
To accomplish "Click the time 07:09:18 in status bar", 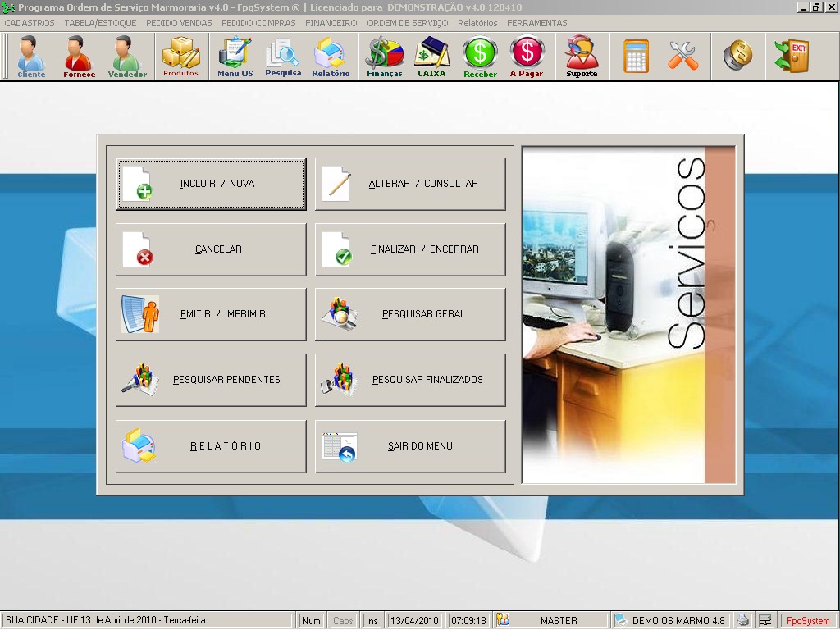I will (468, 620).
